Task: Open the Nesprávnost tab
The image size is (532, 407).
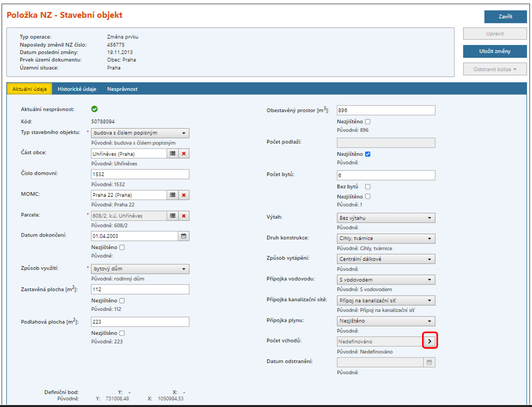Action: click(122, 89)
